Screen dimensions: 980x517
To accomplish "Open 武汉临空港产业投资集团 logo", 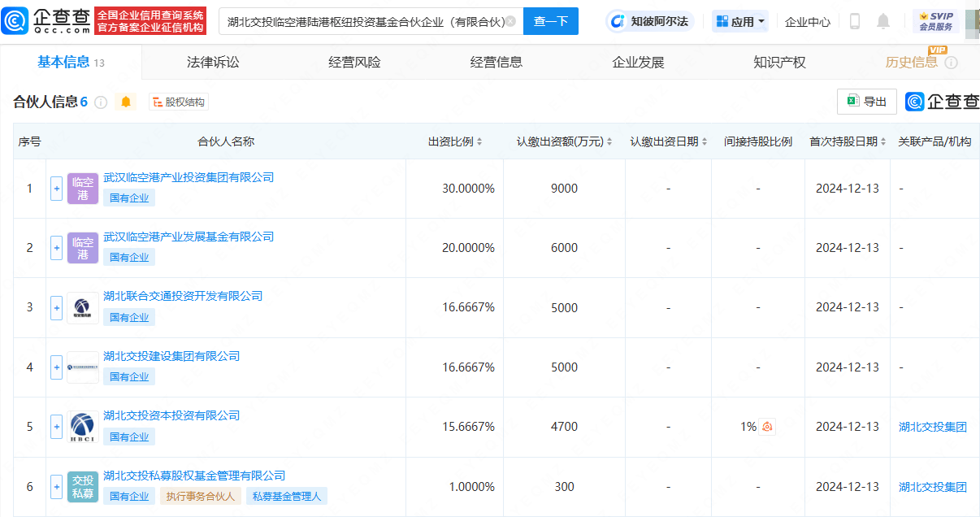I will 83,189.
